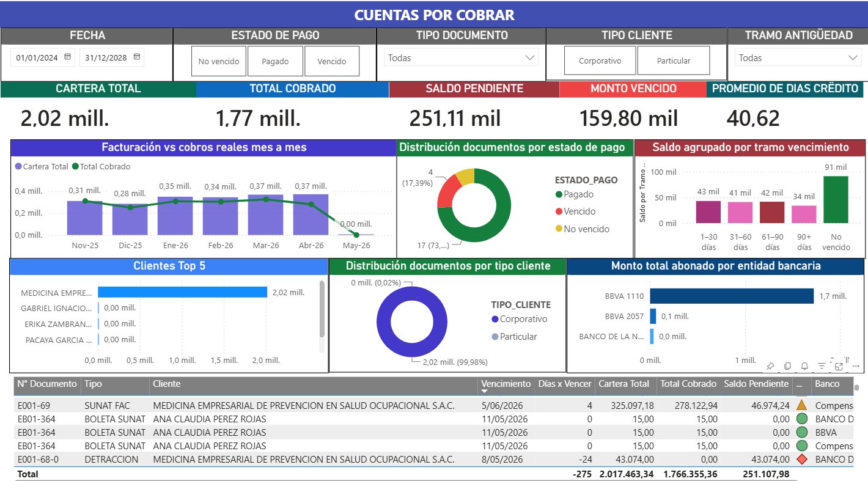
Task: Click Particular legend swatch in tipo cliente
Action: click(x=495, y=337)
